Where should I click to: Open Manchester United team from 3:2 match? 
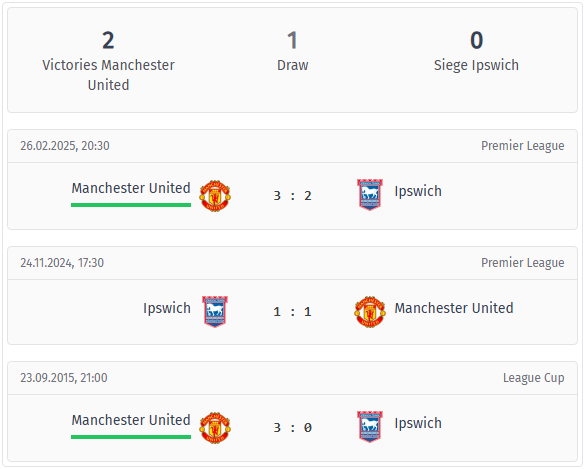pyautogui.click(x=131, y=188)
